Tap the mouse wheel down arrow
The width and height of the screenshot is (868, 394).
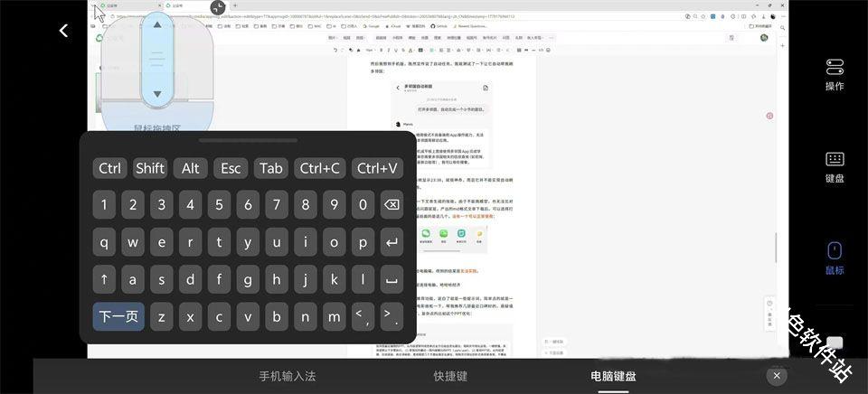click(x=157, y=94)
